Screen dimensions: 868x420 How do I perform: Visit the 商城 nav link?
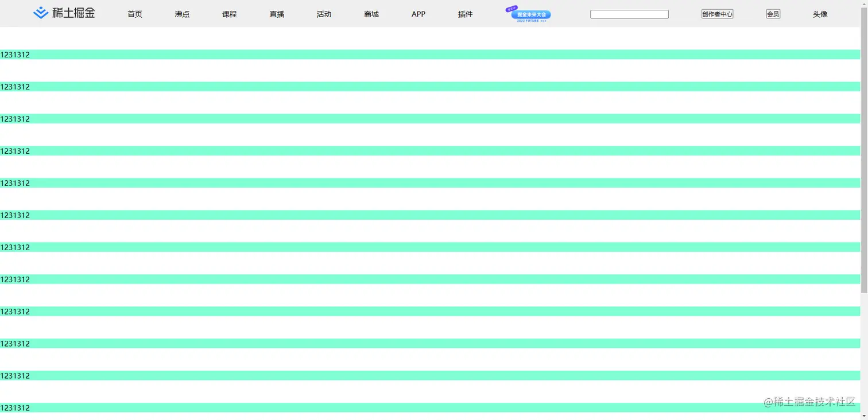pyautogui.click(x=371, y=14)
